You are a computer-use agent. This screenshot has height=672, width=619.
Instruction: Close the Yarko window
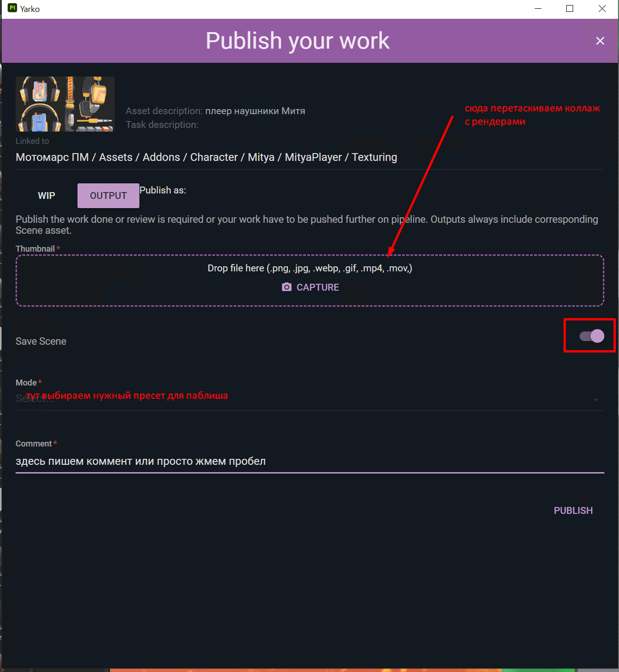pos(602,9)
